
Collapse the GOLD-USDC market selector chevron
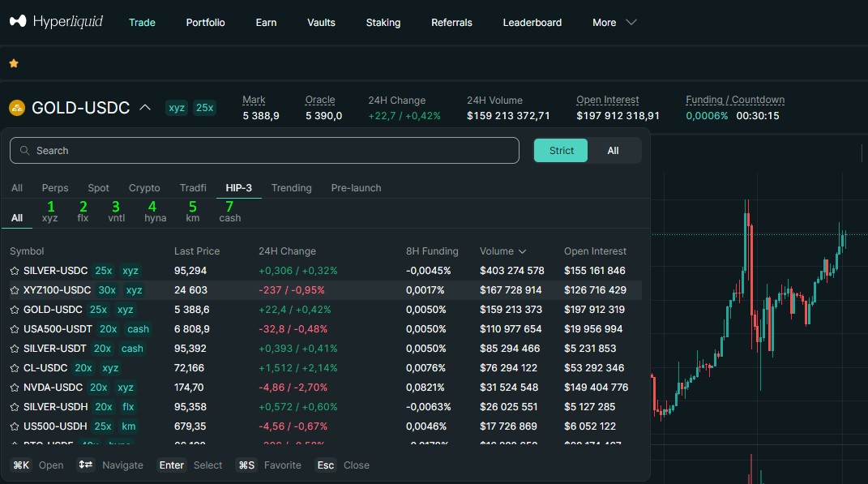coord(145,107)
